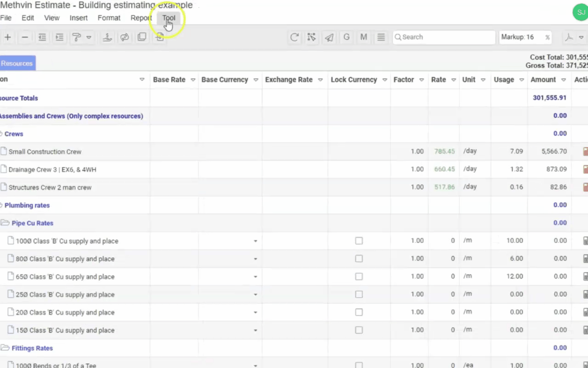
Task: Click the plus add row icon
Action: point(8,37)
